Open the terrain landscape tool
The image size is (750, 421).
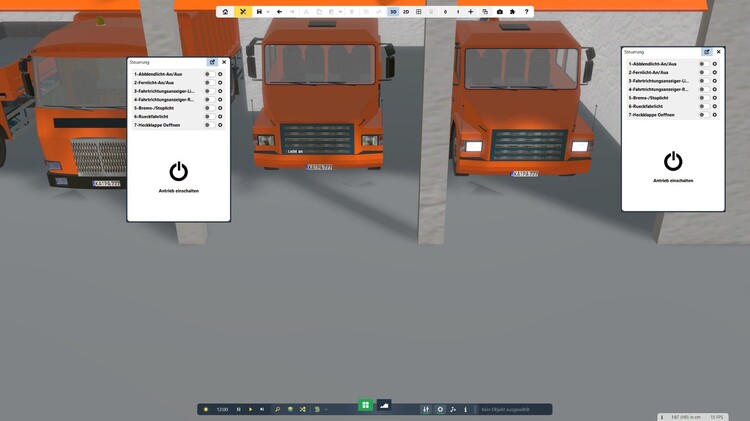coord(384,405)
